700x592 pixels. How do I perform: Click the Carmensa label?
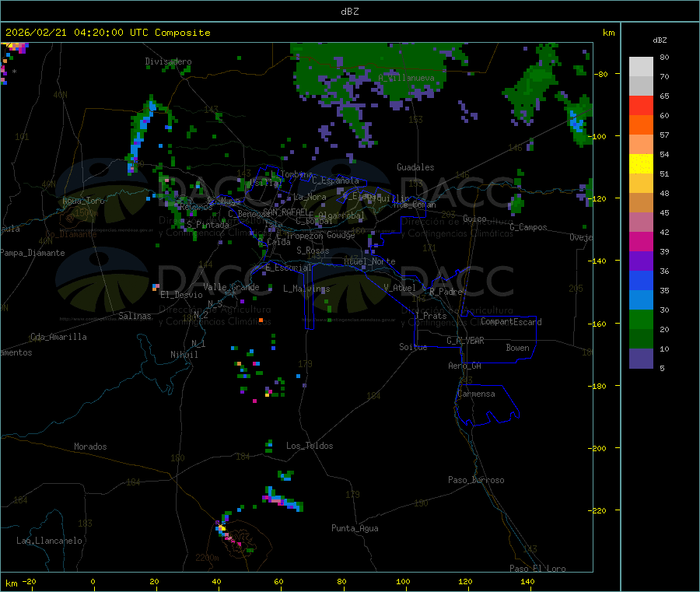(x=476, y=394)
